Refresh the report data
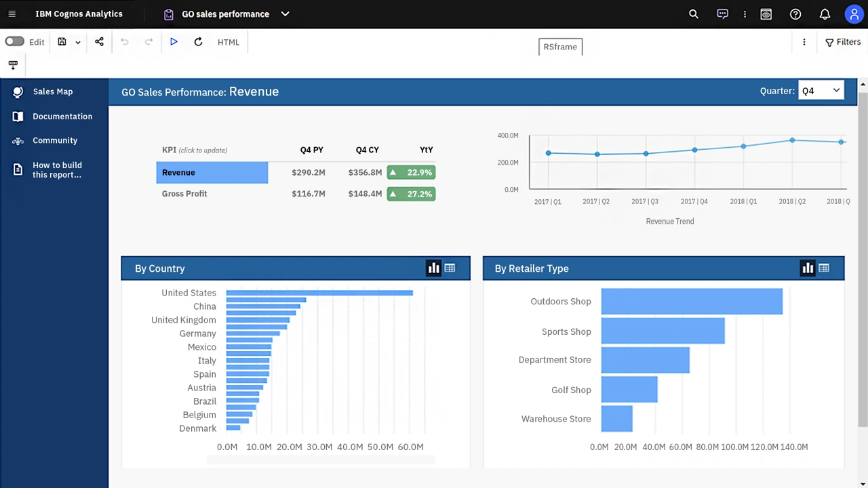The width and height of the screenshot is (868, 488). 198,41
